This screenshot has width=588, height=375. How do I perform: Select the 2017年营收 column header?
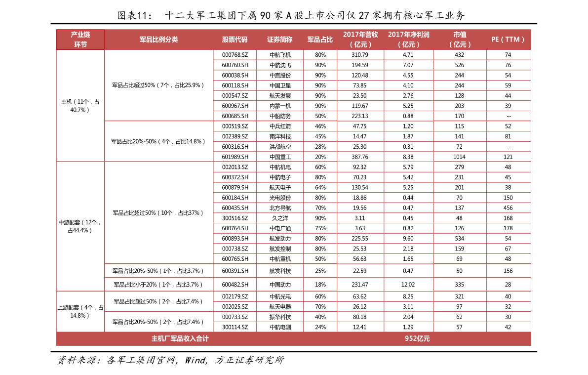coord(360,40)
